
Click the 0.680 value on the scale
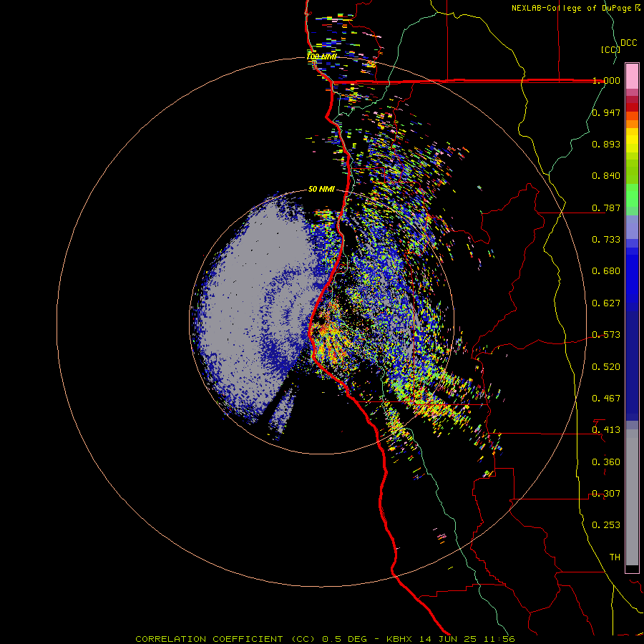[x=606, y=271]
